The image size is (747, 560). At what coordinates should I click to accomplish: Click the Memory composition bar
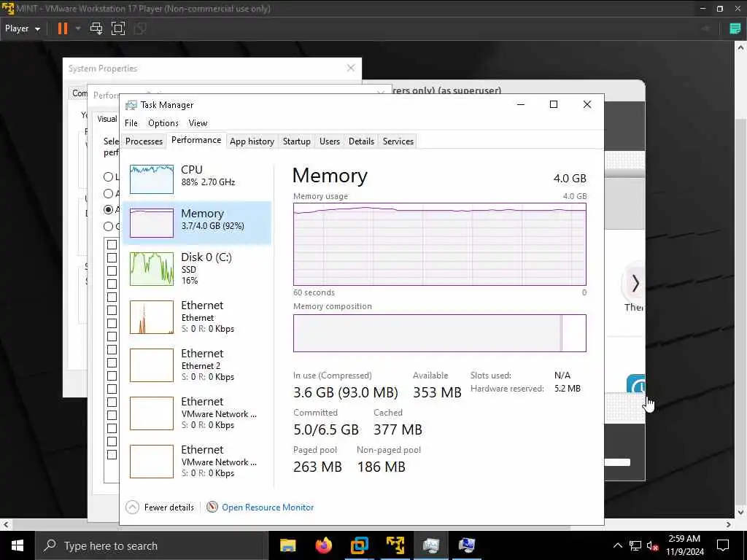(x=440, y=332)
